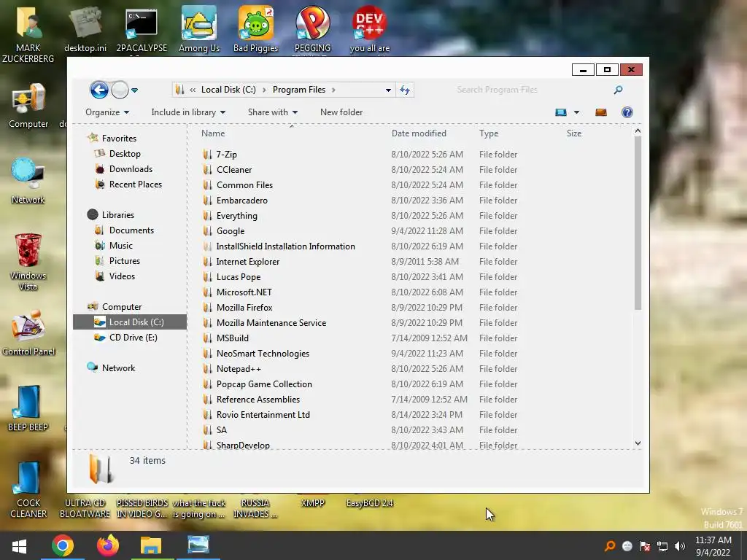
Task: Sort by the Name column header
Action: coord(213,133)
